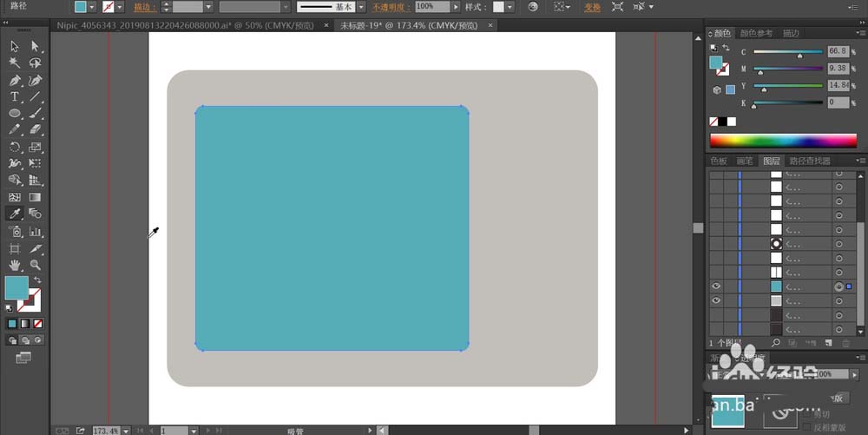Image resolution: width=868 pixels, height=435 pixels.
Task: Select the Pen tool
Action: [x=15, y=80]
